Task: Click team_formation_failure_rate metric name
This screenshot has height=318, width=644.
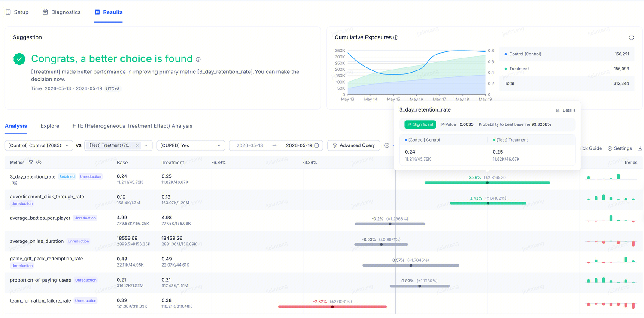Action: (x=40, y=301)
